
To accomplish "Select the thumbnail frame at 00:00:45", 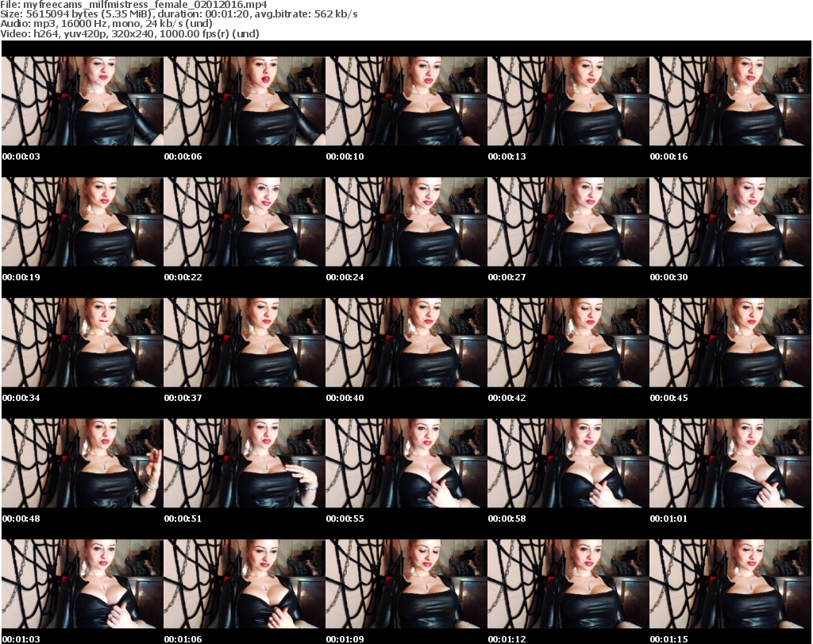I will click(x=730, y=343).
